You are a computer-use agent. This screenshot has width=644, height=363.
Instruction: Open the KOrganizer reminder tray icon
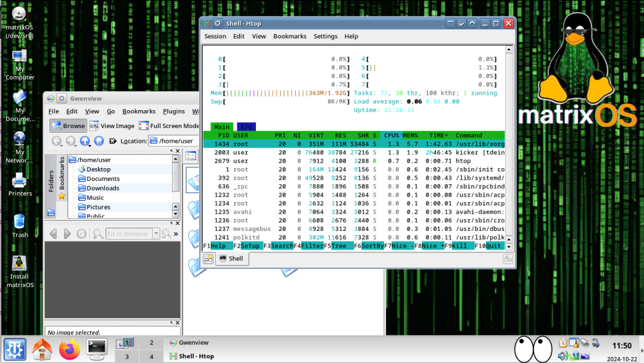(574, 342)
